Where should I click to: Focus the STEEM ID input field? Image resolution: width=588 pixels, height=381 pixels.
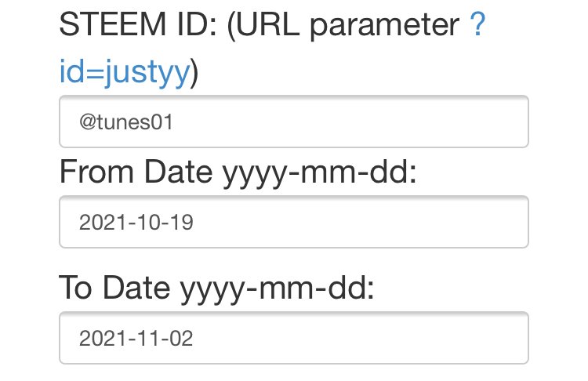294,122
